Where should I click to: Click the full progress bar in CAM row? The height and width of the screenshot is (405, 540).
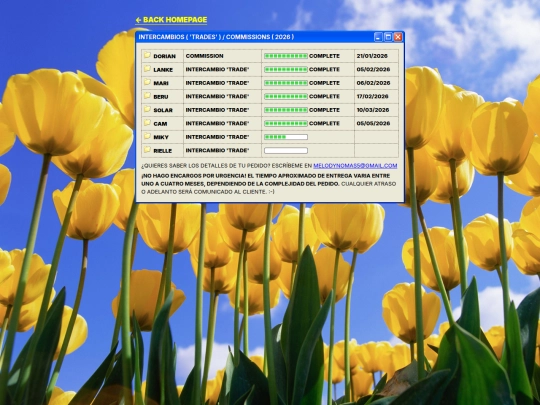(286, 123)
